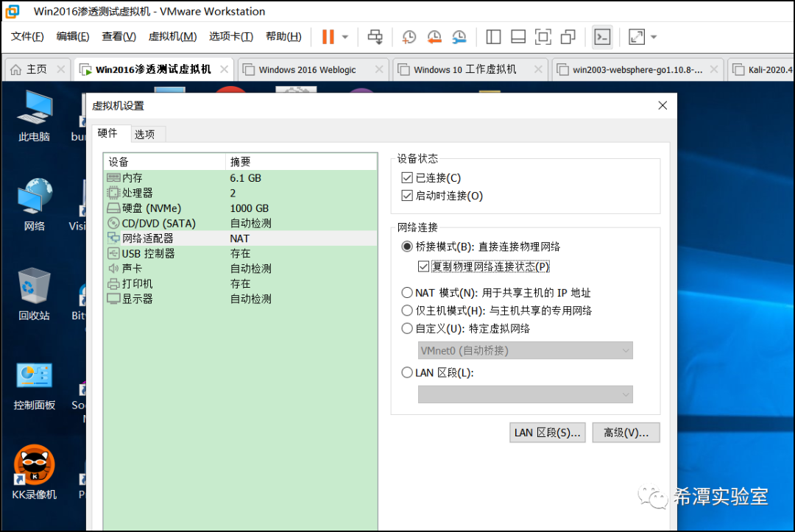
Task: Select the 内存 device row
Action: click(240, 178)
